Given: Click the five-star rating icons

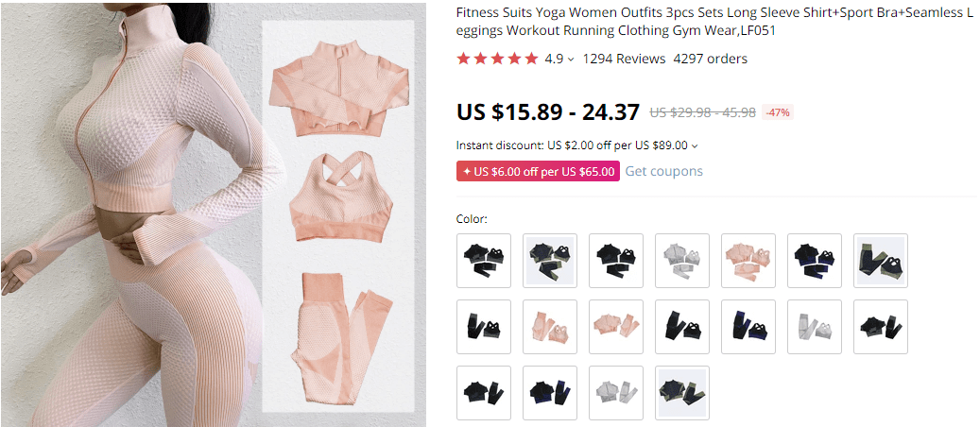Looking at the screenshot, I should click(x=497, y=59).
